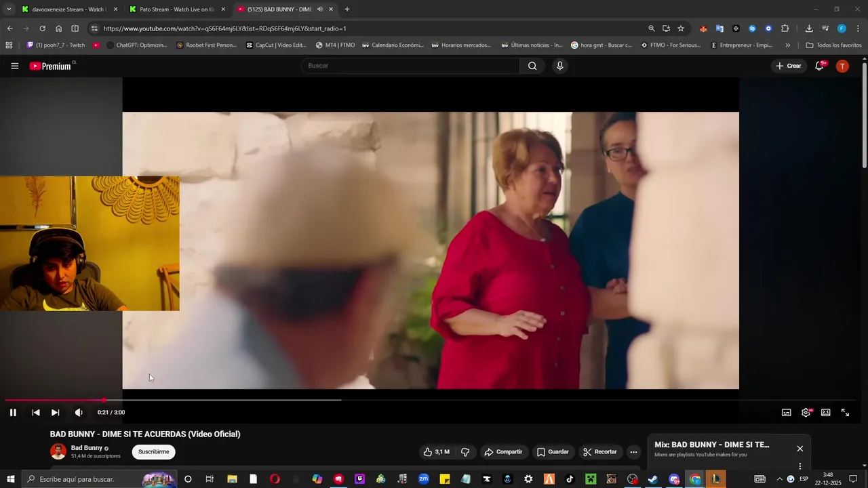Toggle subtitles on the video player

(x=787, y=412)
